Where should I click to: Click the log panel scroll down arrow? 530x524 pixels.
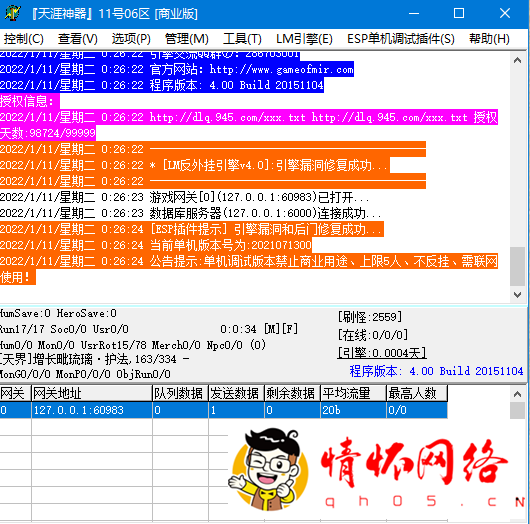pos(517,294)
